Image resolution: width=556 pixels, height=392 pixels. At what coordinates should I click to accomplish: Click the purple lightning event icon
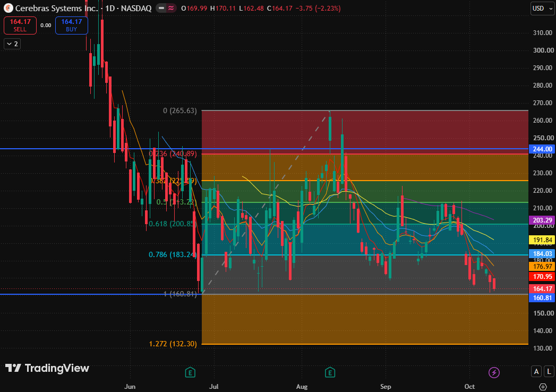(494, 372)
